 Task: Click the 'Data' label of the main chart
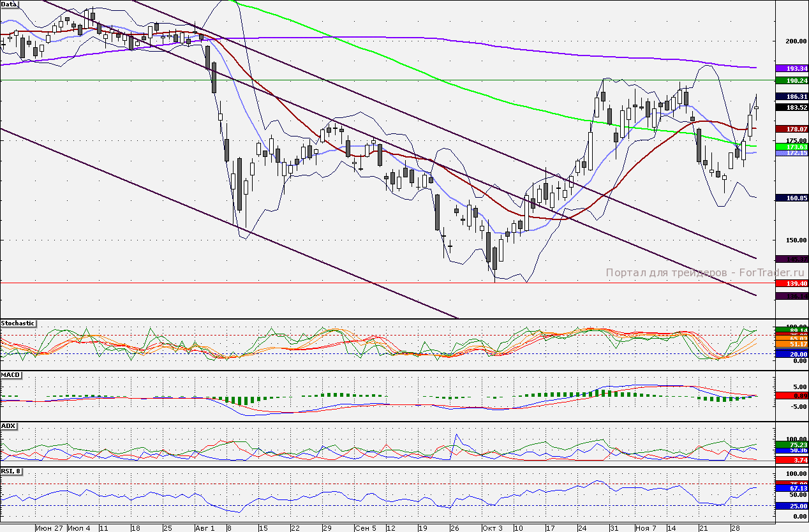[10, 4]
